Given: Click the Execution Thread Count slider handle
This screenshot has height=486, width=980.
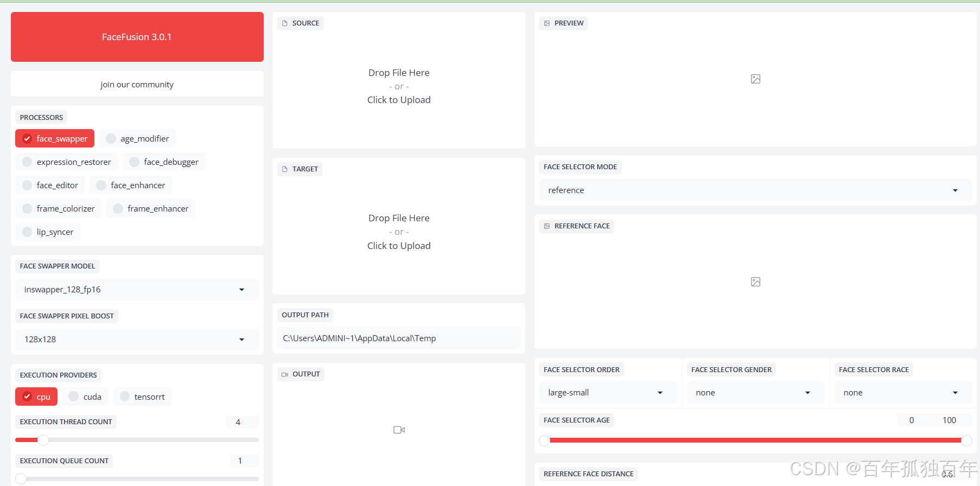Looking at the screenshot, I should point(43,440).
